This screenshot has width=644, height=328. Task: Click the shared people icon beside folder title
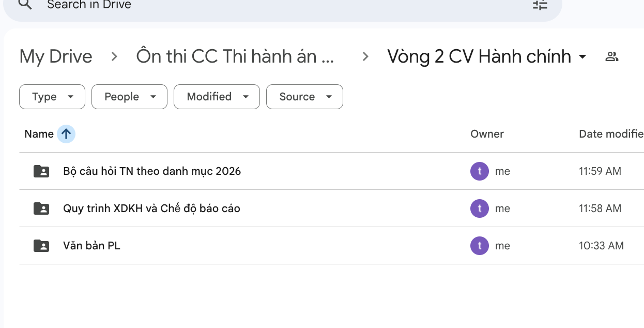[x=612, y=56]
